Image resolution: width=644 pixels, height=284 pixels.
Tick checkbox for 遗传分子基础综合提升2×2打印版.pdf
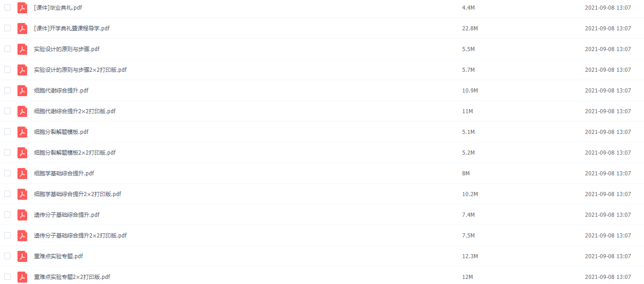pyautogui.click(x=7, y=235)
